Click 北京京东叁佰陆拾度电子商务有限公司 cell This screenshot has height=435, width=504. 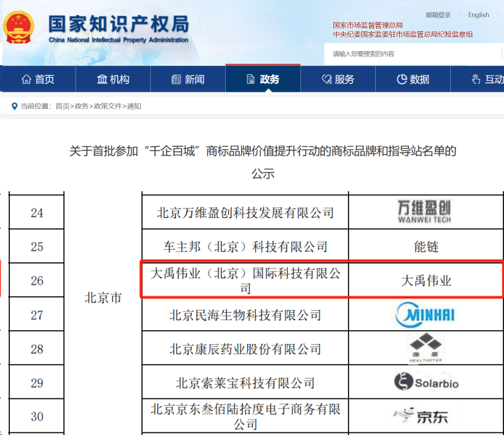tap(245, 416)
